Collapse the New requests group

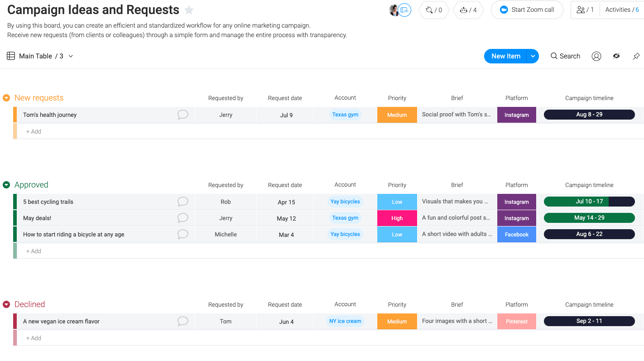6,98
